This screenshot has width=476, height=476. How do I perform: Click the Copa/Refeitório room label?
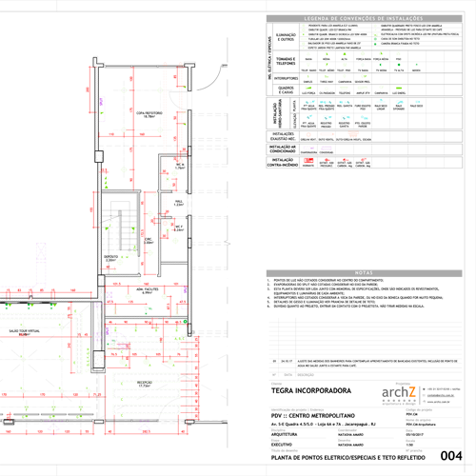point(149,114)
